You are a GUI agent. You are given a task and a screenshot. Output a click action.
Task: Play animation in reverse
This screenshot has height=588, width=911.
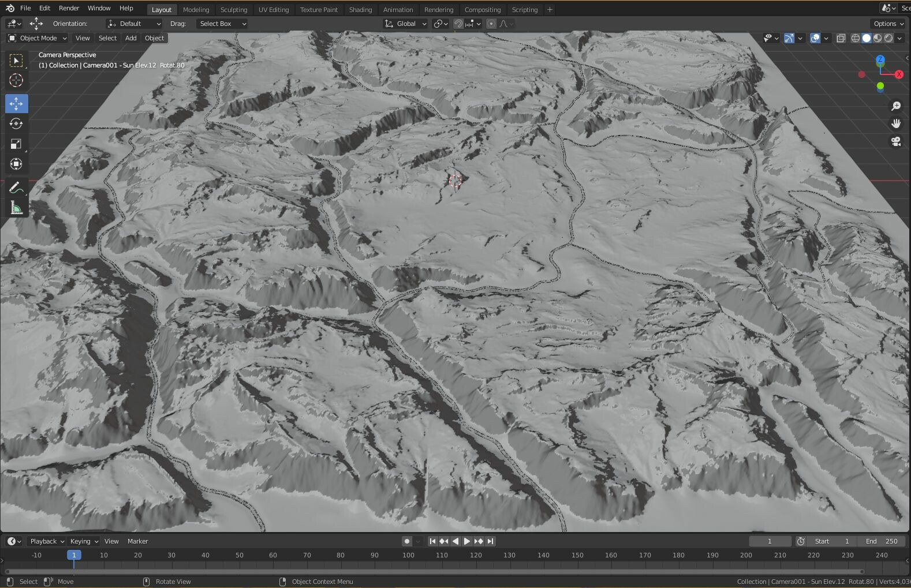(455, 541)
